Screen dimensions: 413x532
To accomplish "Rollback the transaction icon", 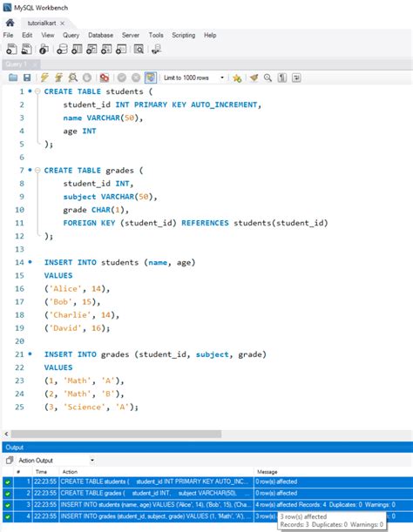I will 136,77.
